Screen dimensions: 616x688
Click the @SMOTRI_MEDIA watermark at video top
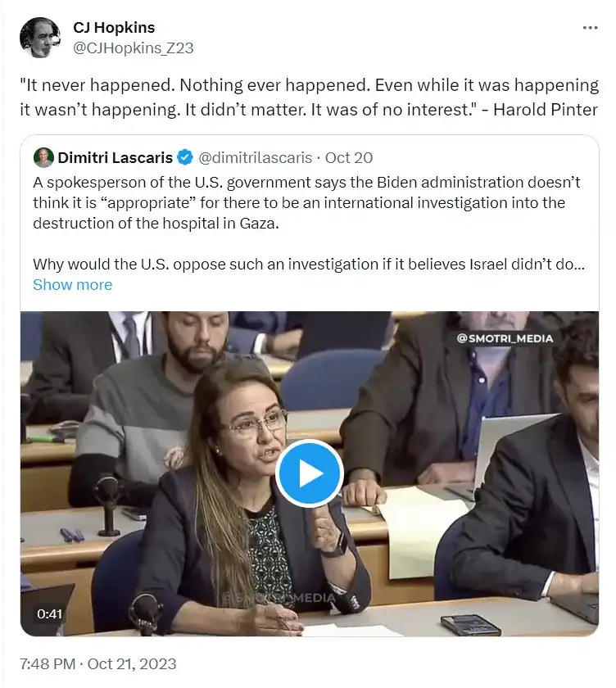514,338
